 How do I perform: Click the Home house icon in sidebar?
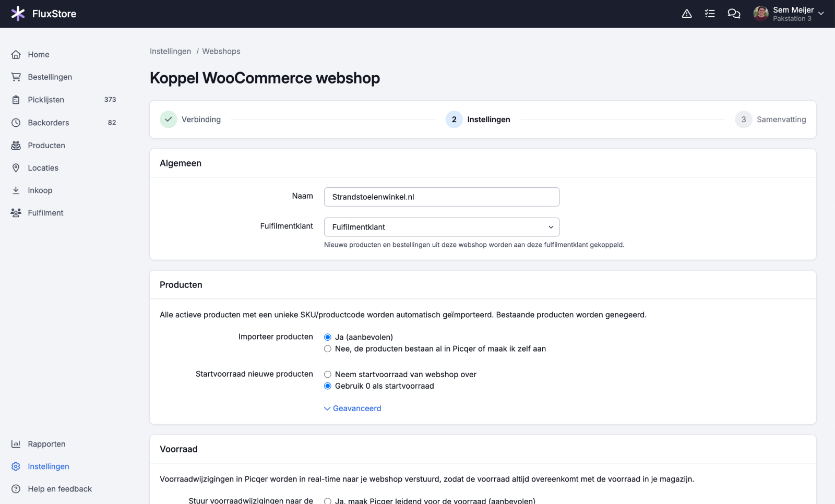point(16,55)
